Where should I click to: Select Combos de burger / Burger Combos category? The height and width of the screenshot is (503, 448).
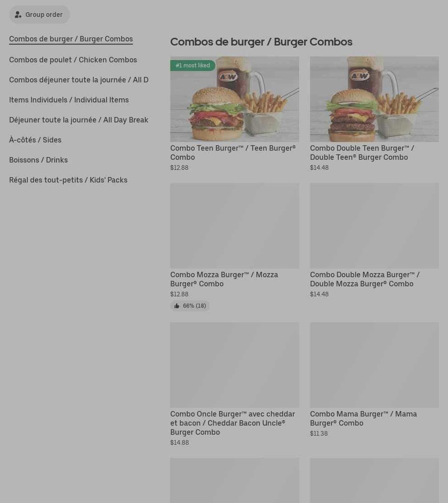pyautogui.click(x=71, y=39)
